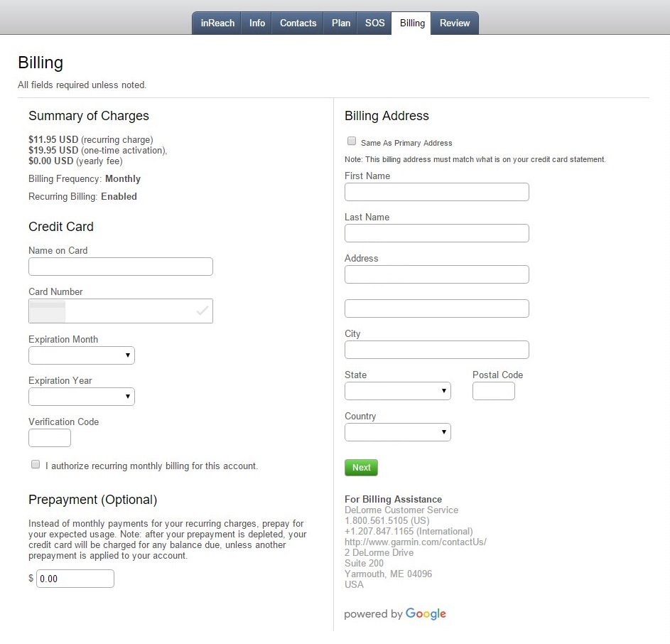Expand the Country dropdown
The width and height of the screenshot is (670, 644).
(398, 432)
